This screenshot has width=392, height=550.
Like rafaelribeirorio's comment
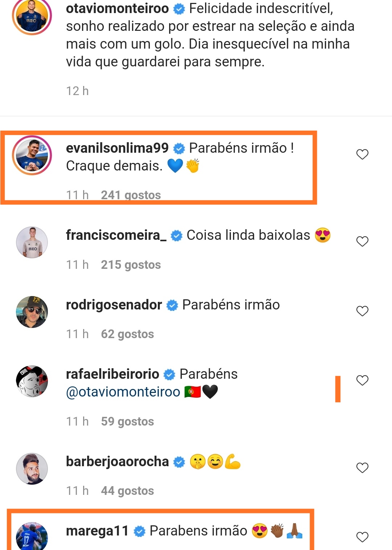click(362, 381)
